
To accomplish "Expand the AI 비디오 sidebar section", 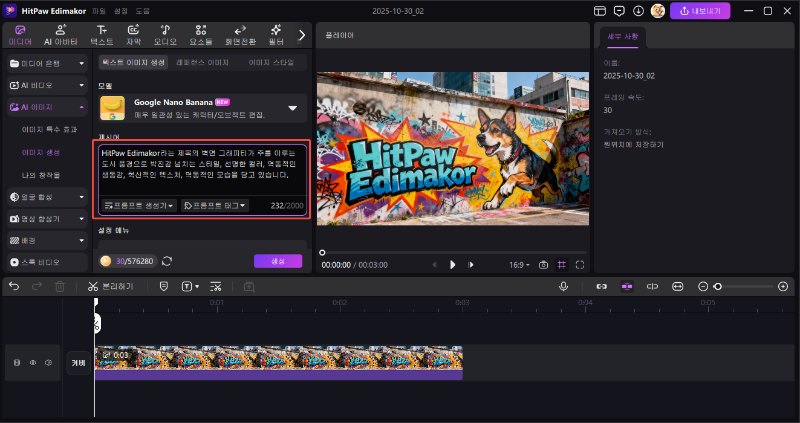I will coord(47,85).
